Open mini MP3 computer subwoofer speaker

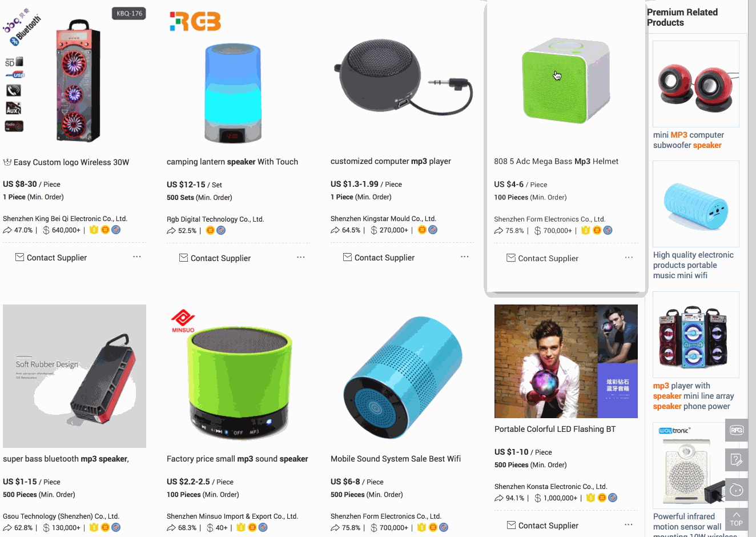click(x=688, y=140)
